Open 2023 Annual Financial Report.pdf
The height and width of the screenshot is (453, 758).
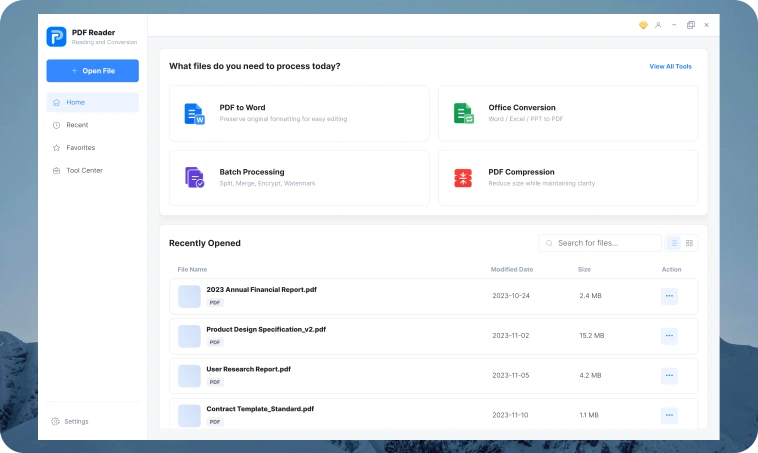pos(434,296)
